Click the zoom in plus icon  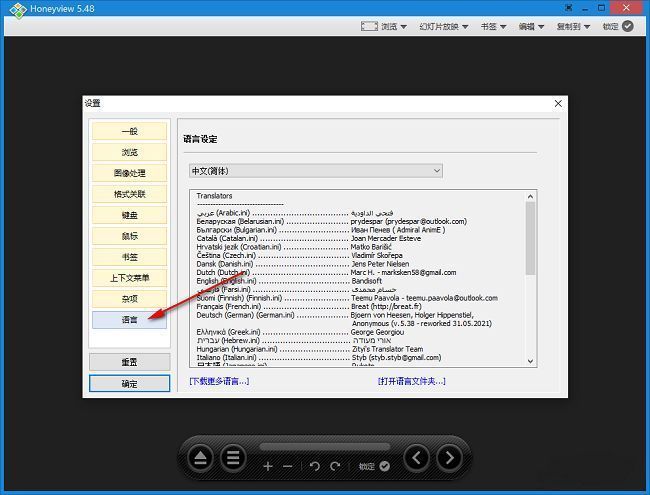(268, 466)
